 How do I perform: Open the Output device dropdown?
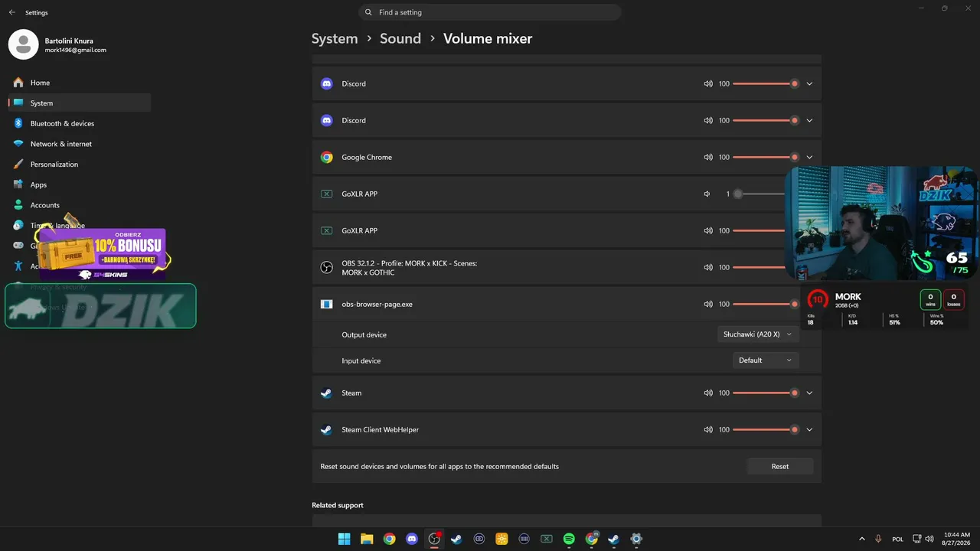pyautogui.click(x=758, y=334)
